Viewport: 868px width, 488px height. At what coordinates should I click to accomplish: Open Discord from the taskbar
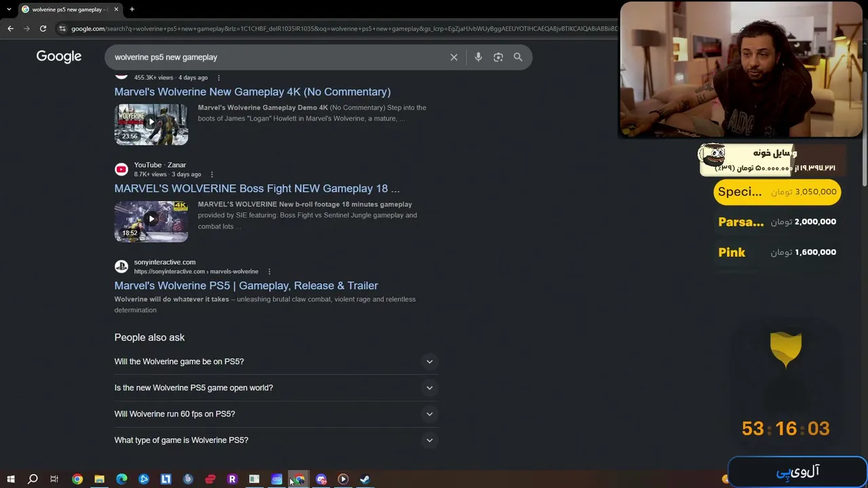click(321, 479)
